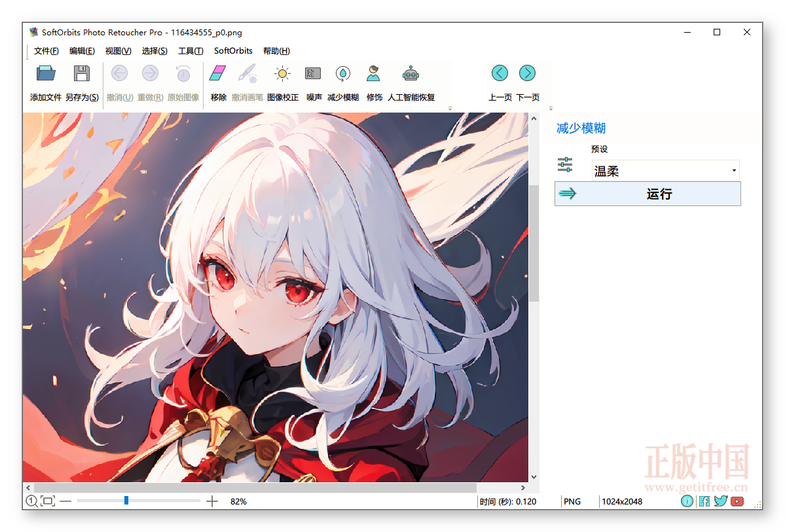
Task: Expand the 预设 preset dropdown showing 温柔
Action: (665, 171)
